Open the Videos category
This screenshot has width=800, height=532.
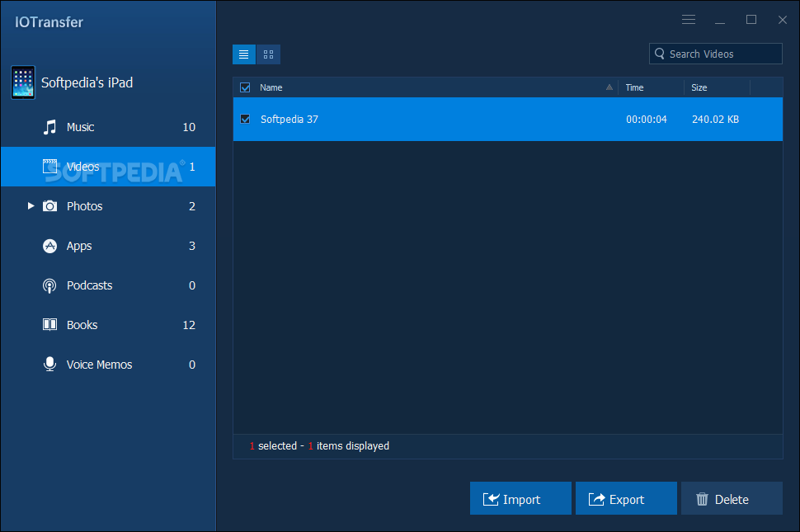point(108,167)
